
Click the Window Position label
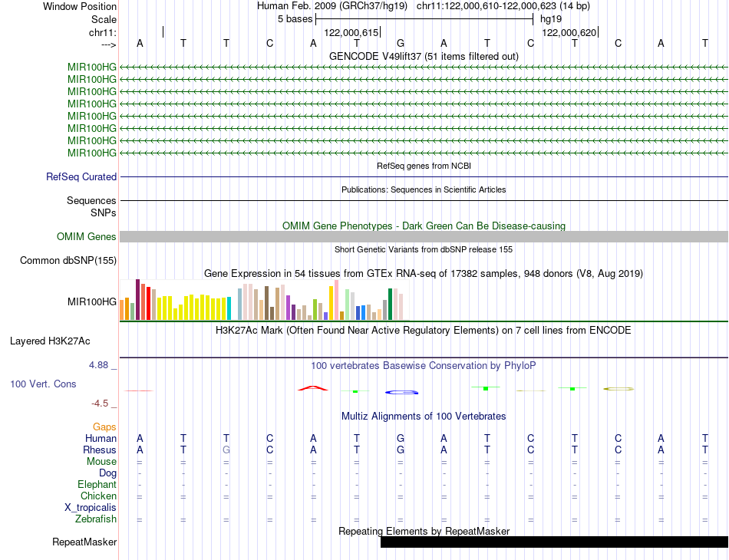[80, 6]
